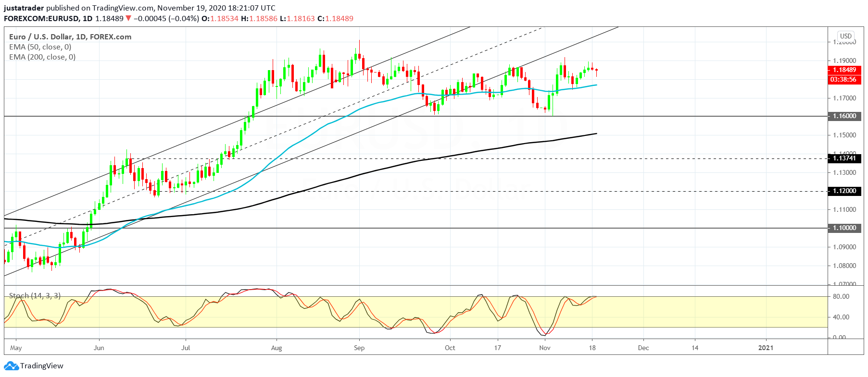The image size is (868, 377).
Task: Select the EMA (50, close, 0) legend
Action: pos(40,47)
